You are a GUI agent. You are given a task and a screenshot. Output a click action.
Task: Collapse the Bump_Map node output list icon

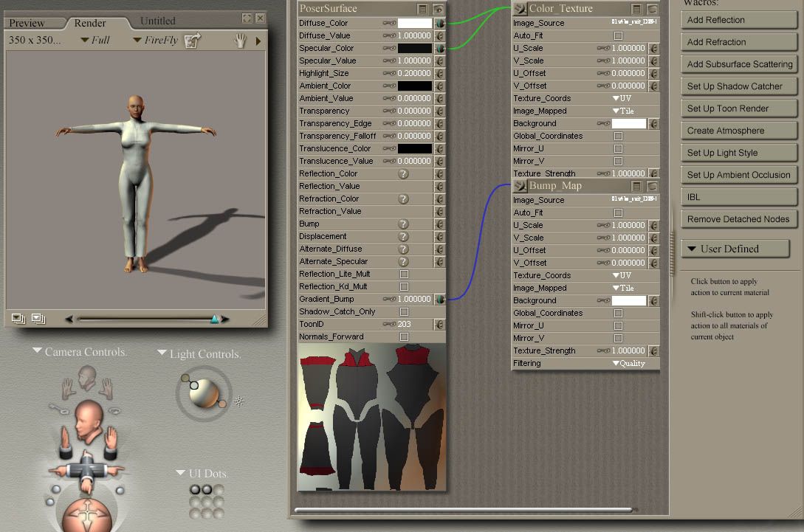[x=636, y=186]
